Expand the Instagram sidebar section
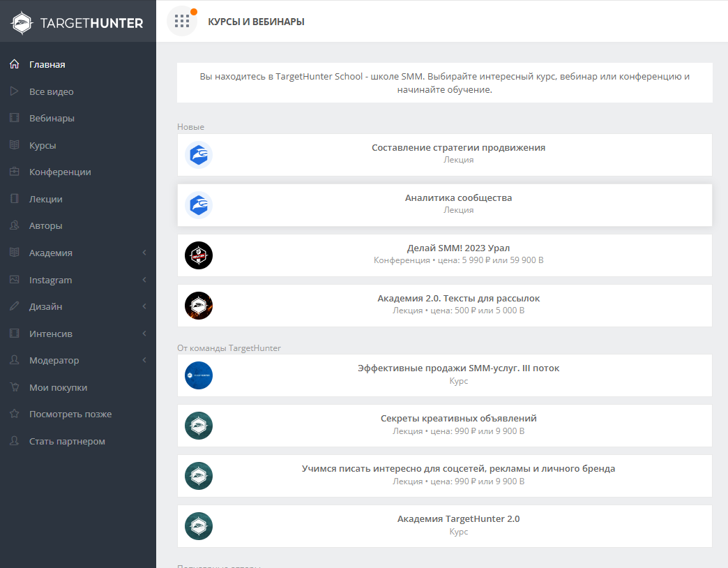The height and width of the screenshot is (568, 728). click(x=144, y=280)
